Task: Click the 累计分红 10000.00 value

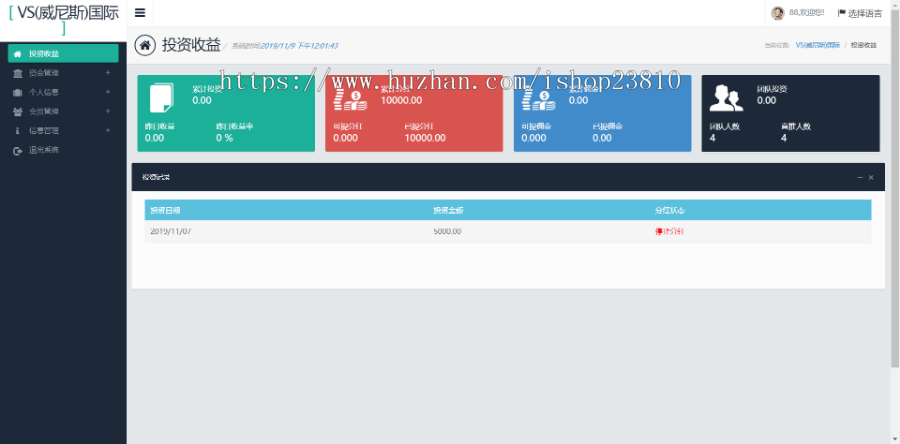Action: (401, 100)
